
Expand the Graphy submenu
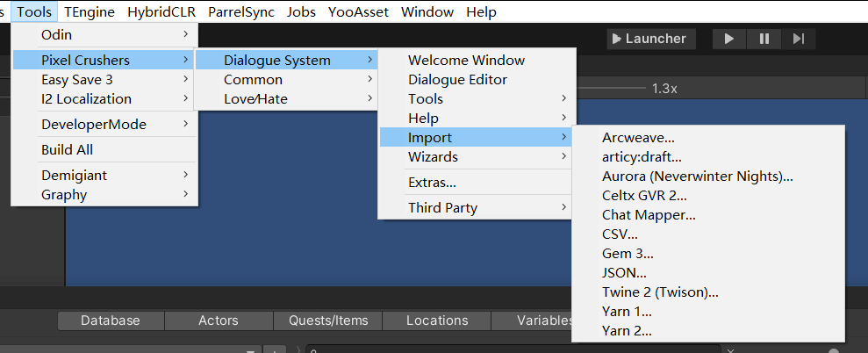click(x=104, y=195)
